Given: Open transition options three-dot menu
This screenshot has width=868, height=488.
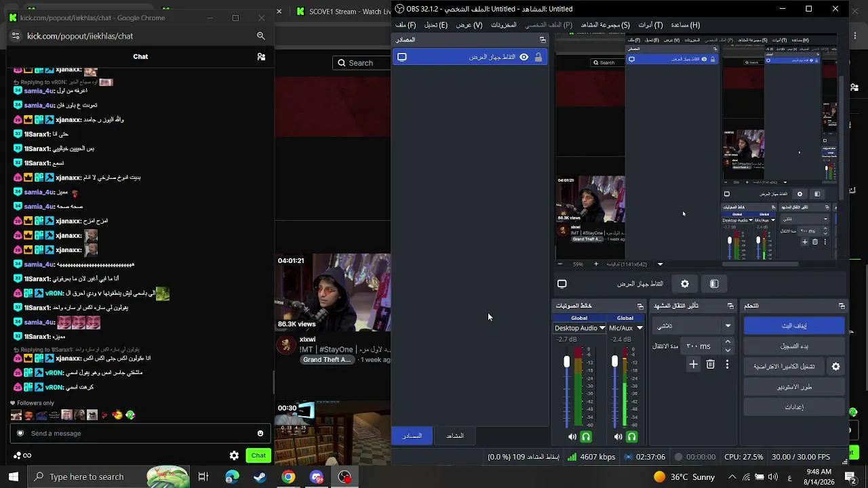Looking at the screenshot, I should 727,365.
